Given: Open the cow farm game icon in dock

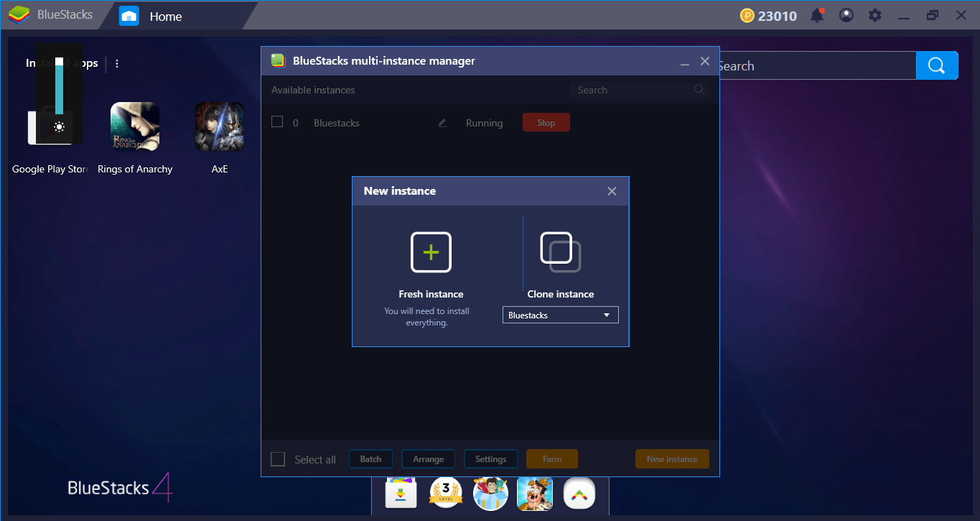Looking at the screenshot, I should [x=535, y=494].
